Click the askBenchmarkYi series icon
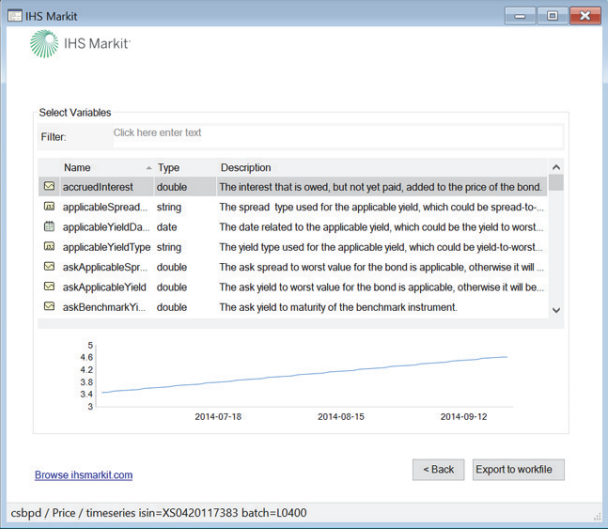Viewport: 608px width, 529px height. click(x=49, y=306)
